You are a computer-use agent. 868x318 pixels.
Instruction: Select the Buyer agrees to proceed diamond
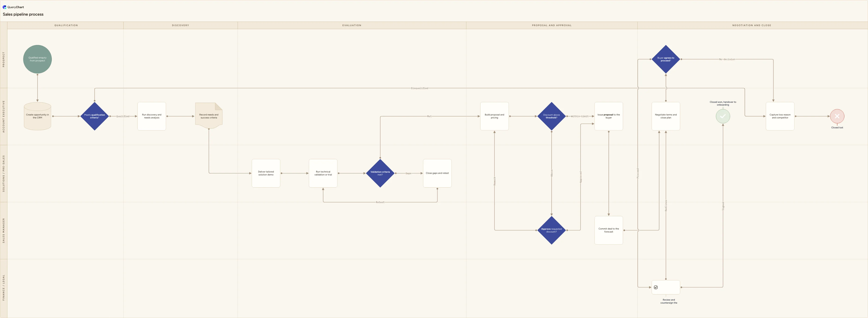(x=666, y=59)
